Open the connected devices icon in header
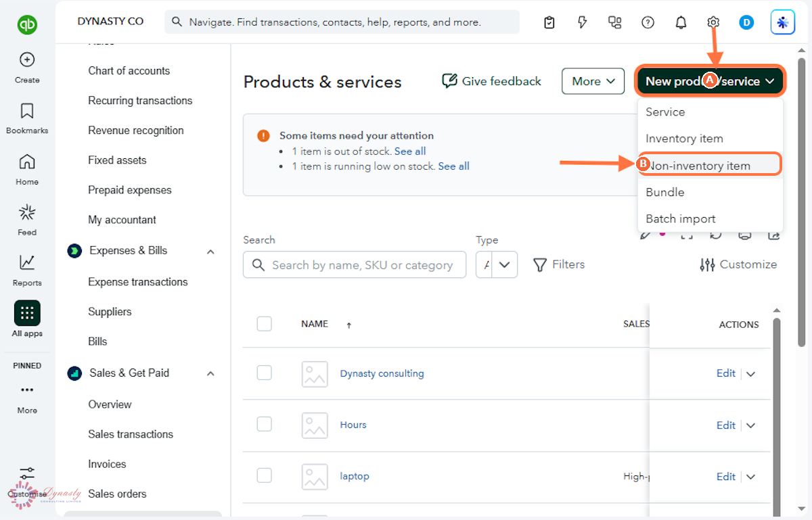The height and width of the screenshot is (520, 812). coord(615,22)
